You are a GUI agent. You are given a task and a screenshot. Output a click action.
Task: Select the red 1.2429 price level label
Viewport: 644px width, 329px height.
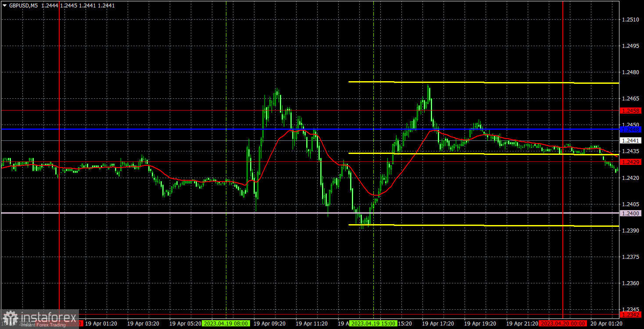click(631, 162)
